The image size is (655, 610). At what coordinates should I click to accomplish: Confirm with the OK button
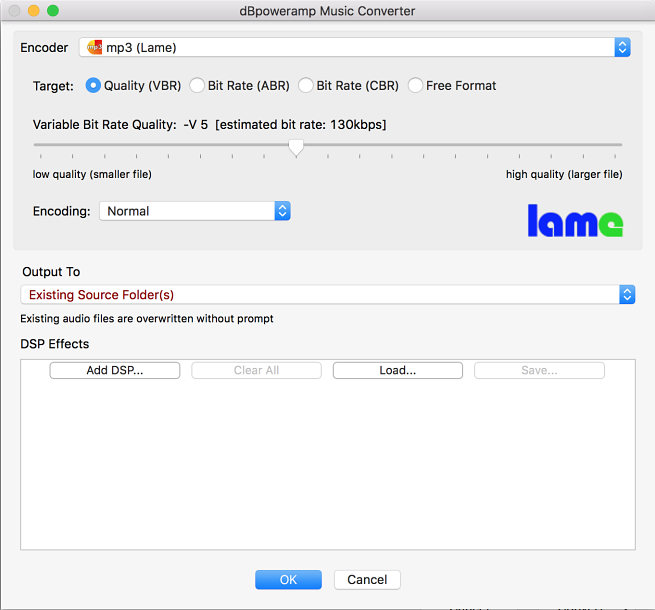point(288,580)
